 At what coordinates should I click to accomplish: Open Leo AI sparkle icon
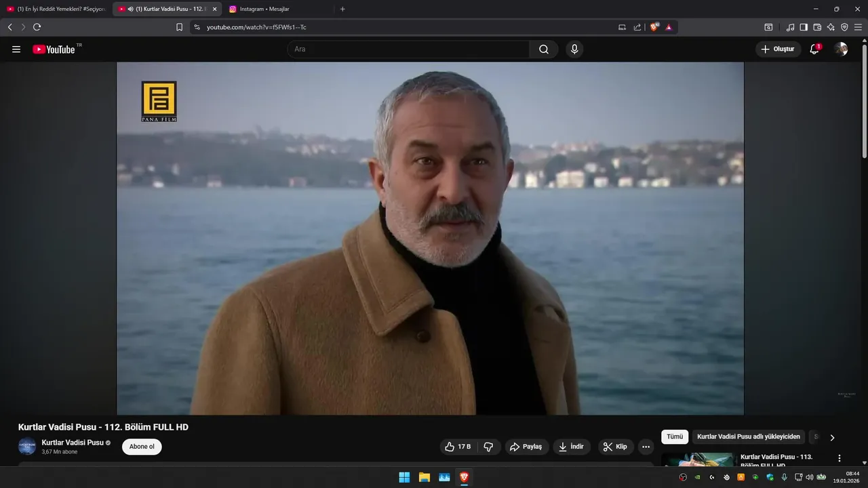(x=831, y=27)
